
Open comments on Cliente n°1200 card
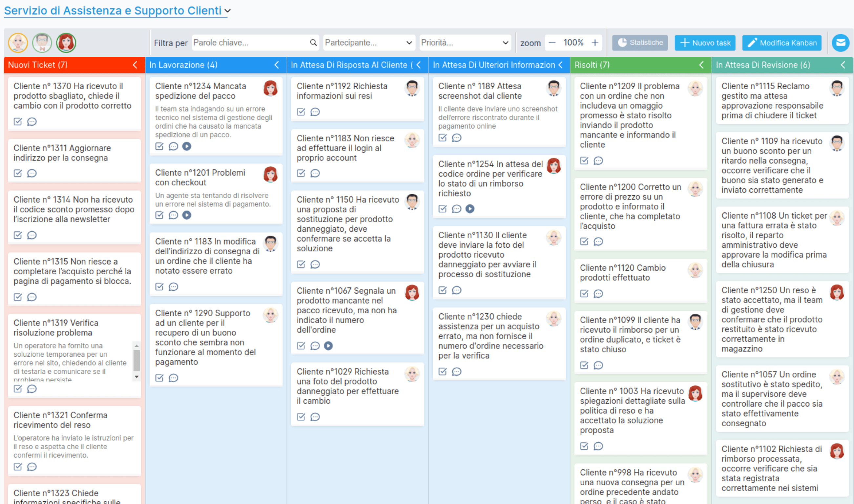click(x=598, y=241)
